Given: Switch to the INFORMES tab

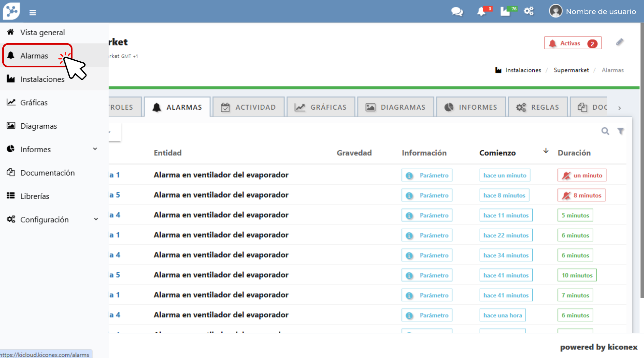Looking at the screenshot, I should 471,107.
